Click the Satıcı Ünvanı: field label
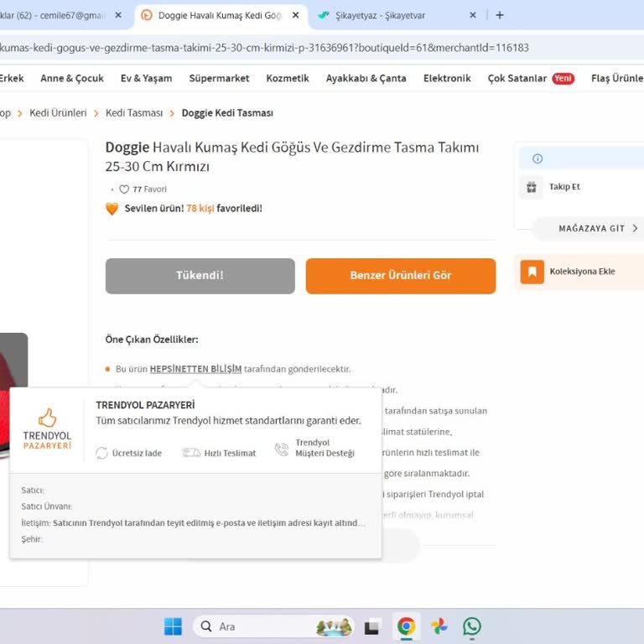Viewport: 644px width, 644px height. (x=47, y=506)
